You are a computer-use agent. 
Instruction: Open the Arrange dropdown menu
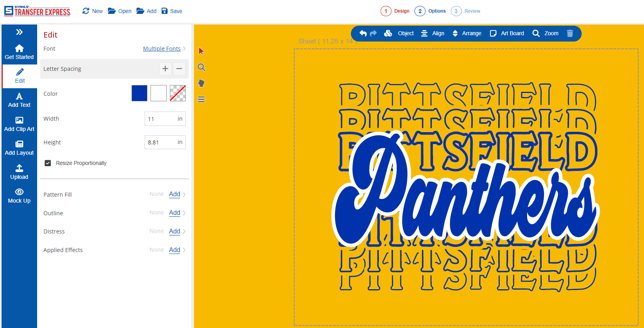point(467,34)
